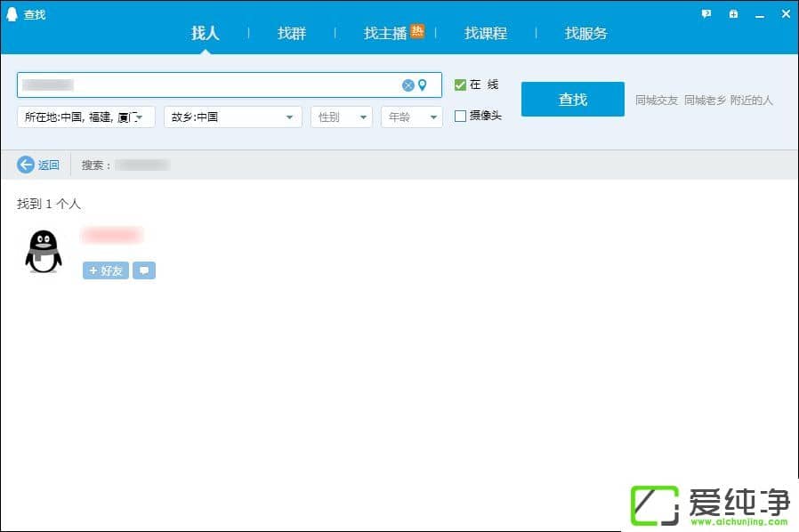Select the 找课程 tab

484,33
